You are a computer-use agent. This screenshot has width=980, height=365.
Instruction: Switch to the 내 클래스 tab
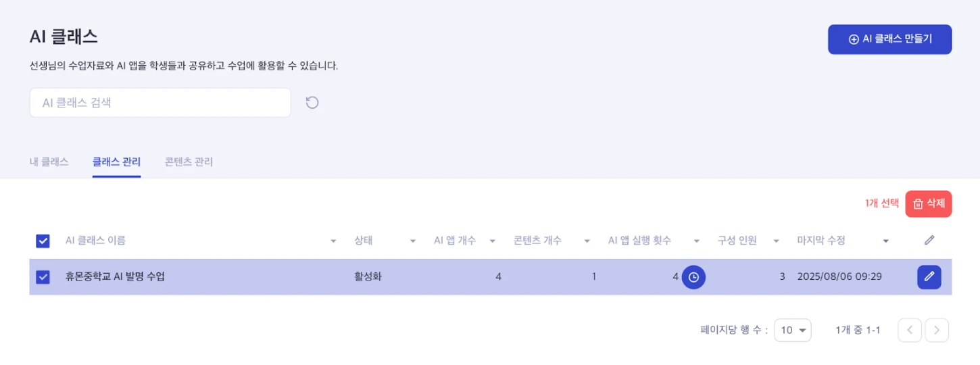(49, 162)
